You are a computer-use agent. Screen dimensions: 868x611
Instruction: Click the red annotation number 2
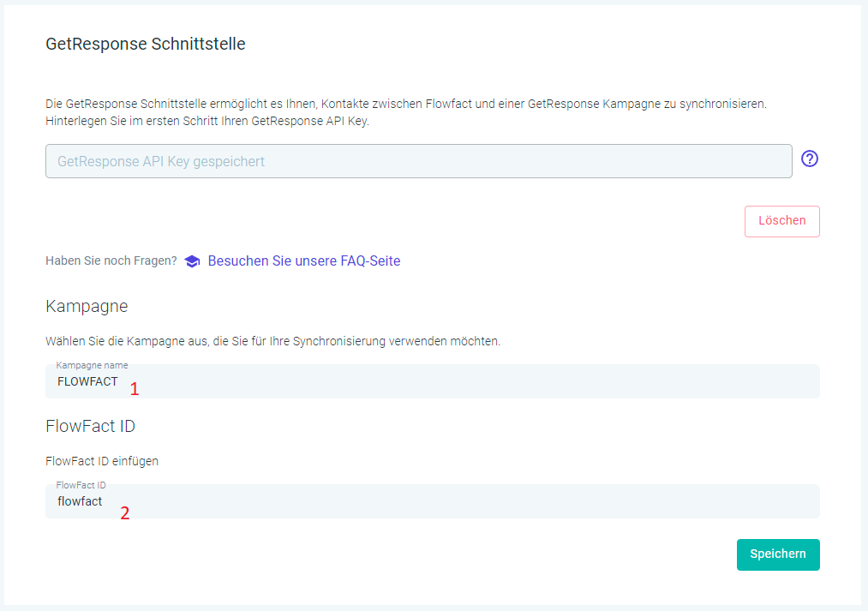pos(125,513)
